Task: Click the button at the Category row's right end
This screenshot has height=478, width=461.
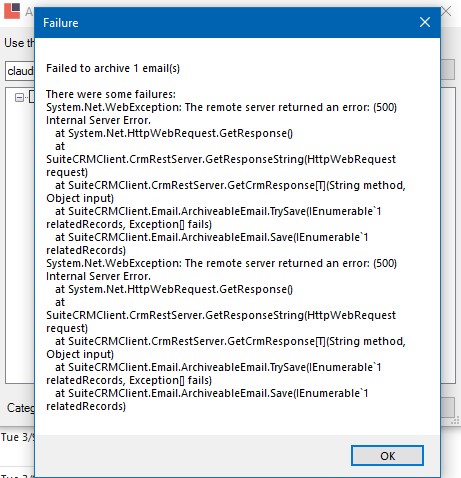Action: [x=447, y=407]
